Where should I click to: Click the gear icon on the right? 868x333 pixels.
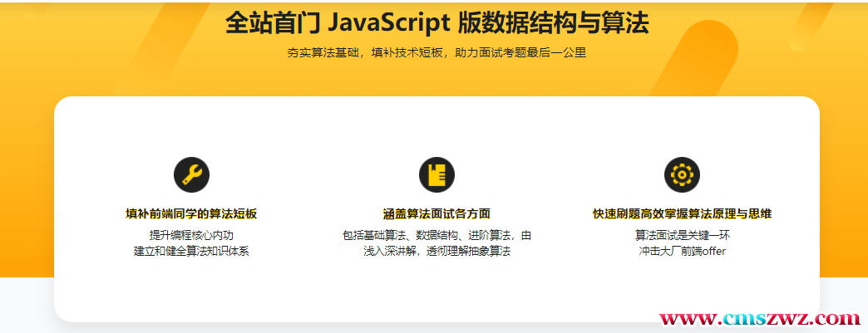pos(682,174)
